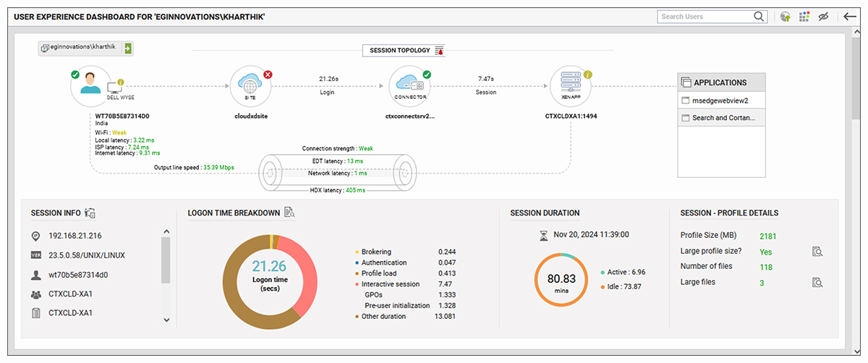Click the Idle legend dot
The height and width of the screenshot is (363, 868).
click(603, 286)
